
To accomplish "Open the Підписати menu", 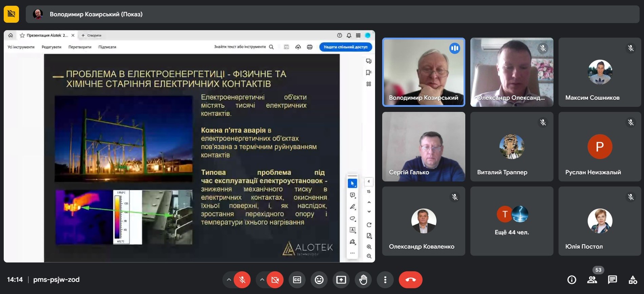I will click(x=107, y=47).
